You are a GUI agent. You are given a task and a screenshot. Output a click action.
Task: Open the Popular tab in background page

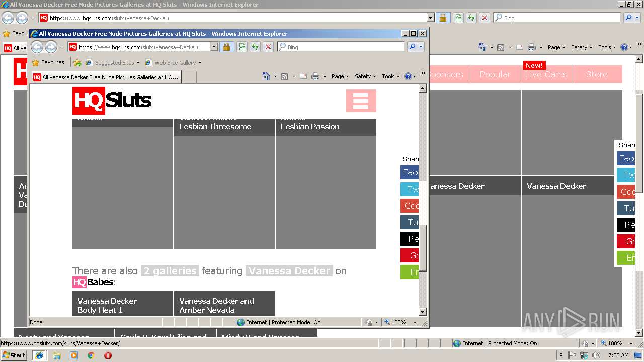495,74
